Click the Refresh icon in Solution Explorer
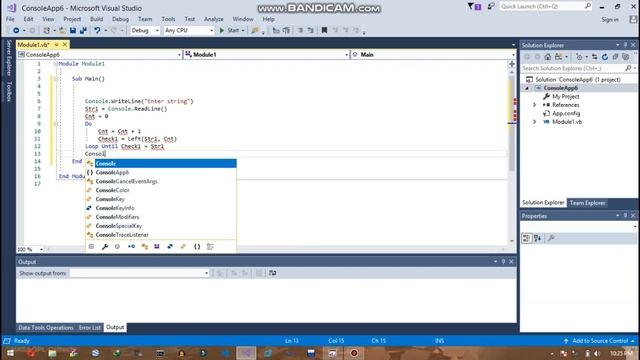This screenshot has width=640, height=360. coord(605,57)
